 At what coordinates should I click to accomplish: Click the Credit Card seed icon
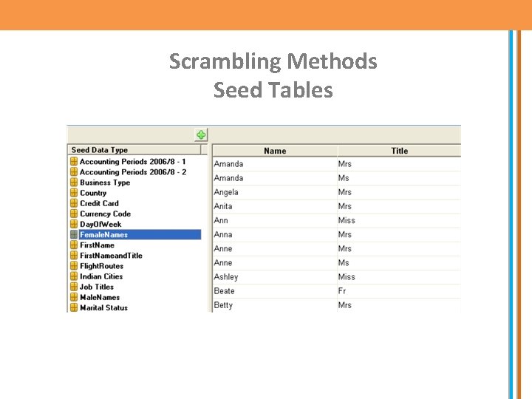click(x=74, y=203)
